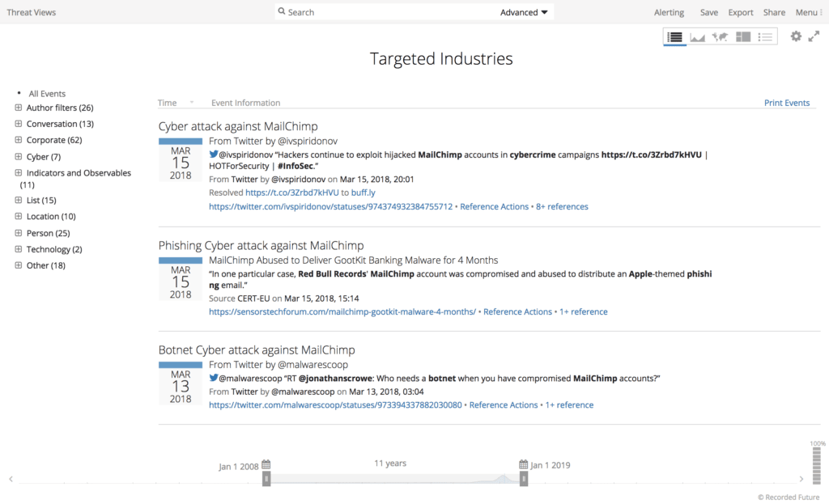Open Reference Actions for the CERT-EU event
The height and width of the screenshot is (504, 829).
[517, 311]
